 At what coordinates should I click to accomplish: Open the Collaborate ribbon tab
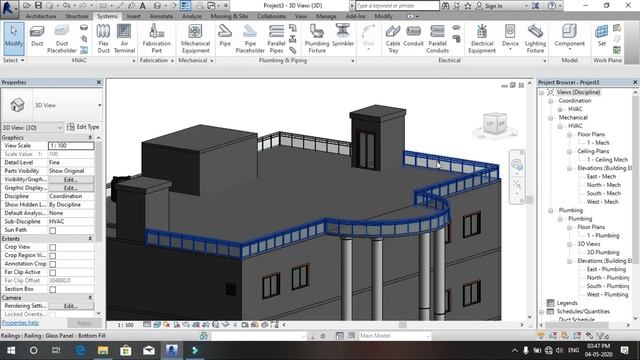tap(271, 16)
